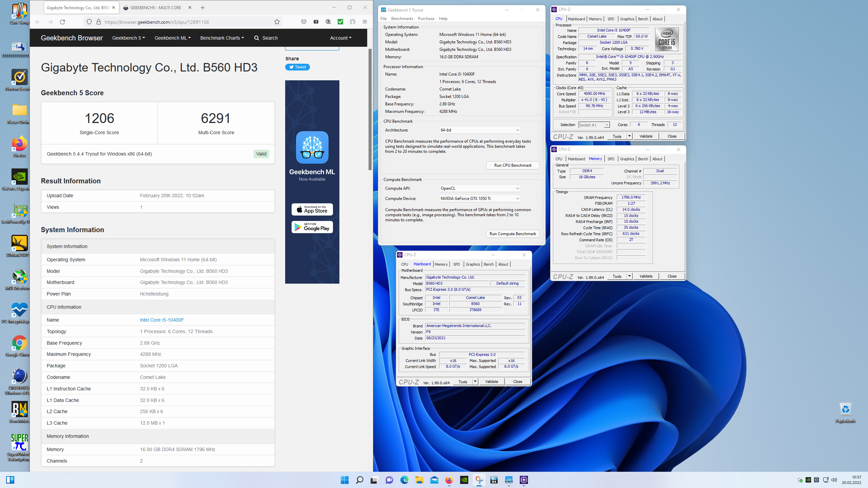
Task: Open Task View from the taskbar
Action: (374, 480)
